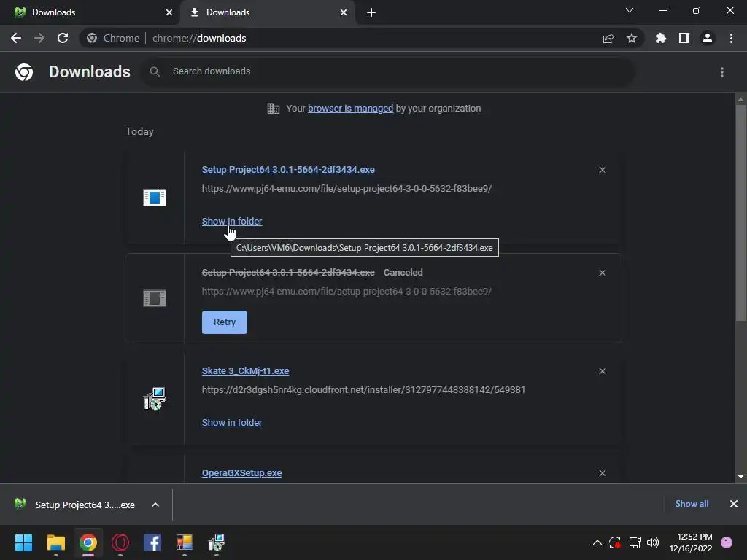
Task: Expand hidden system tray icons chevron
Action: point(597,542)
